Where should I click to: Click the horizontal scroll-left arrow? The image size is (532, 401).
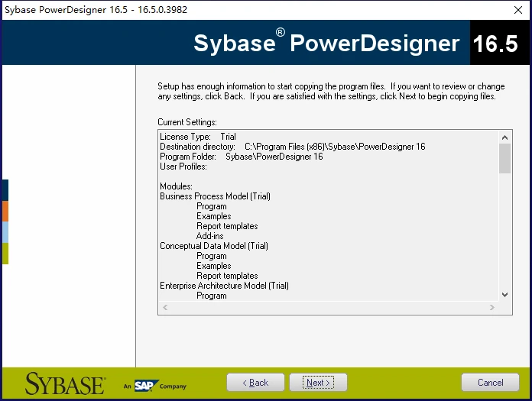coord(165,308)
